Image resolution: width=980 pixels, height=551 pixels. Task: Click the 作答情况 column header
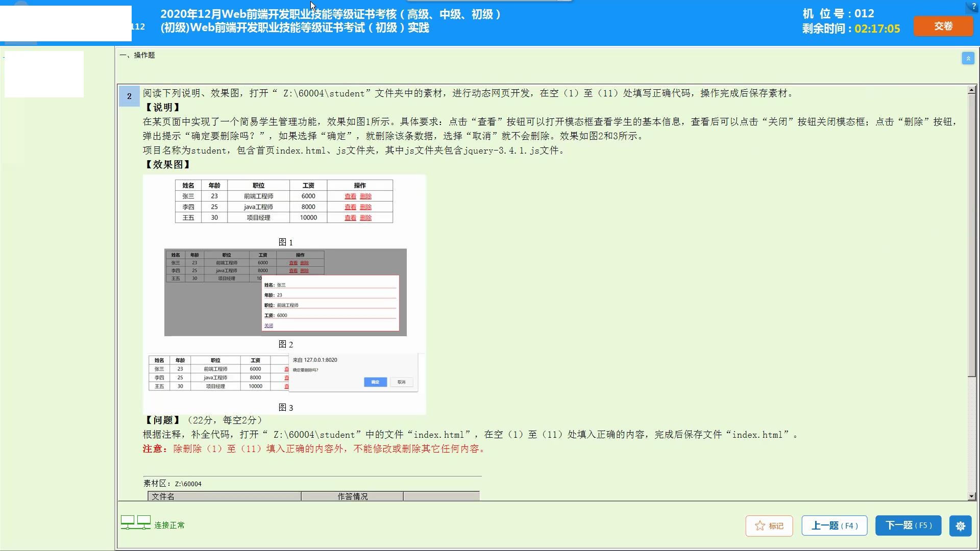352,496
